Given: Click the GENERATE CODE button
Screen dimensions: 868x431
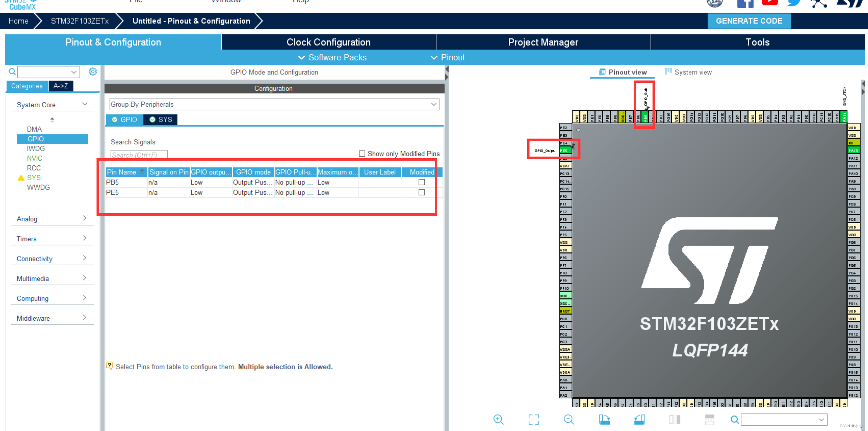Looking at the screenshot, I should pyautogui.click(x=749, y=21).
